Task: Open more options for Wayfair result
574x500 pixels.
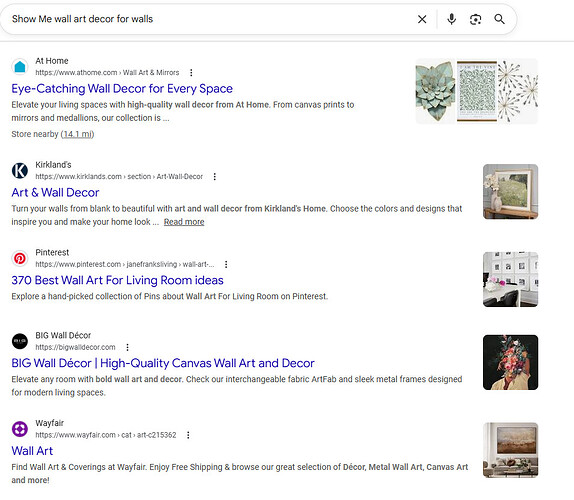Action: [188, 435]
